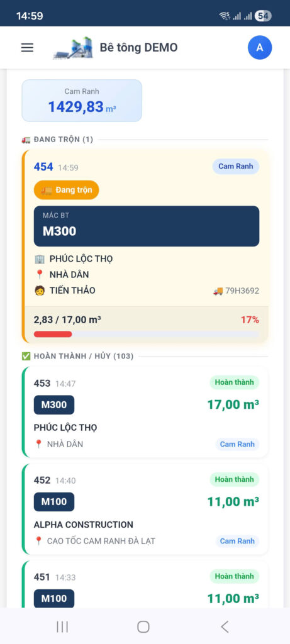Tap the M100 grade chip on order 452
This screenshot has width=290, height=644.
pyautogui.click(x=54, y=502)
